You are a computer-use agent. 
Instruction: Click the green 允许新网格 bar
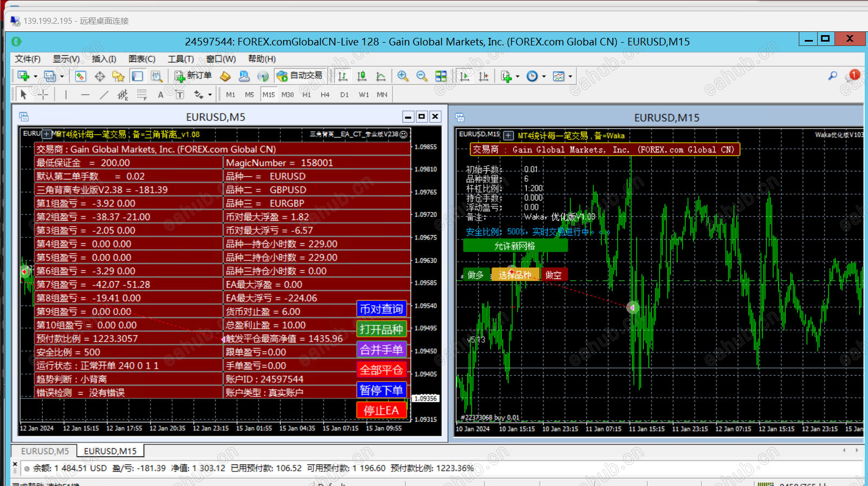click(515, 246)
